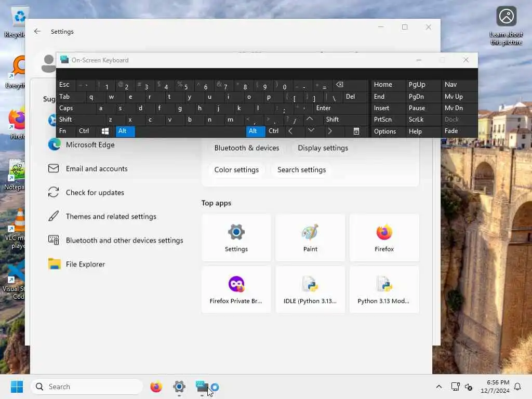
Task: Click the Pause key
Action: tap(422, 108)
